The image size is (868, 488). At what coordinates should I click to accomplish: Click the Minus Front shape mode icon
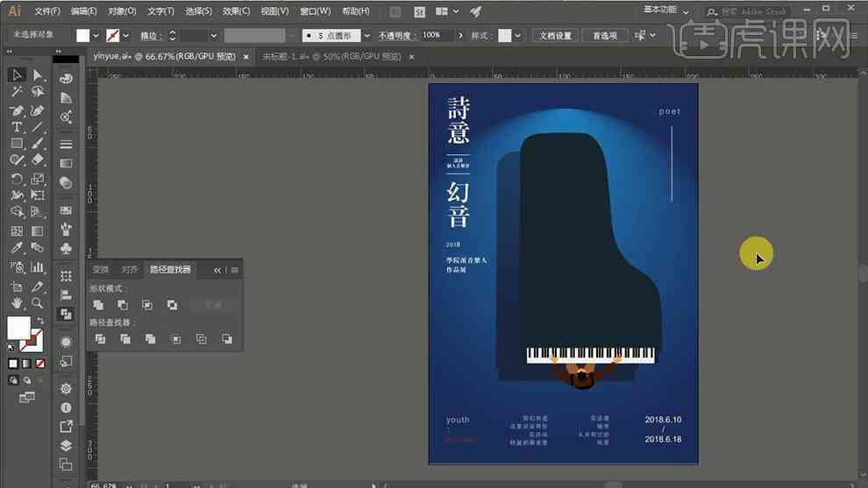123,305
